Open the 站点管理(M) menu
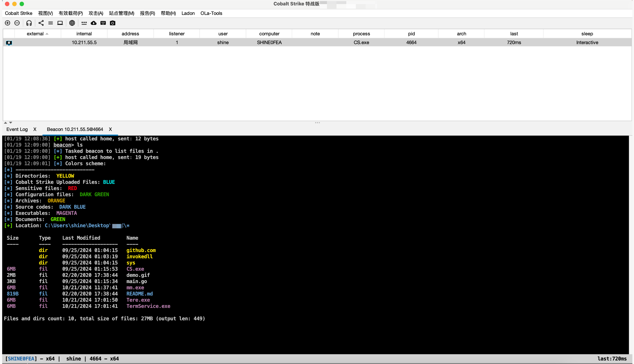Image resolution: width=634 pixels, height=364 pixels. click(122, 13)
